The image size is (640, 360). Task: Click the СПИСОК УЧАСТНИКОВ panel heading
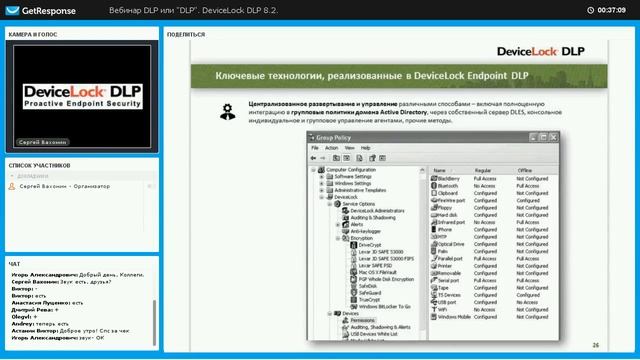[x=40, y=165]
